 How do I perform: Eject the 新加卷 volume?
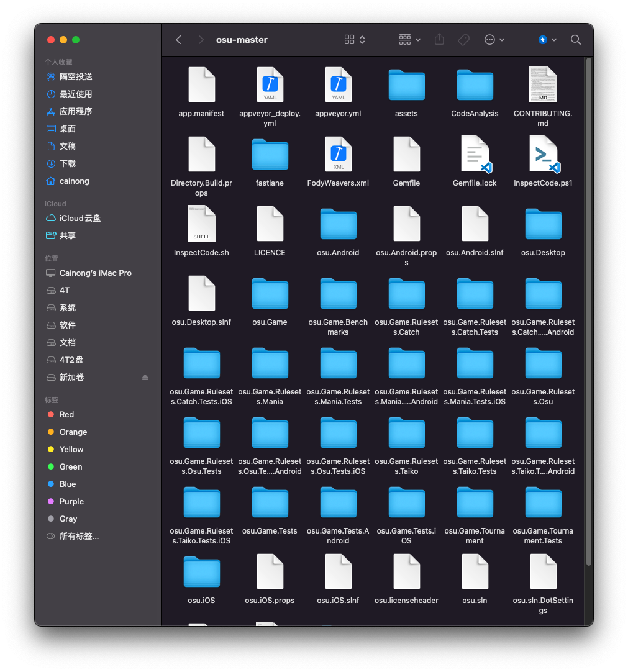(x=145, y=377)
